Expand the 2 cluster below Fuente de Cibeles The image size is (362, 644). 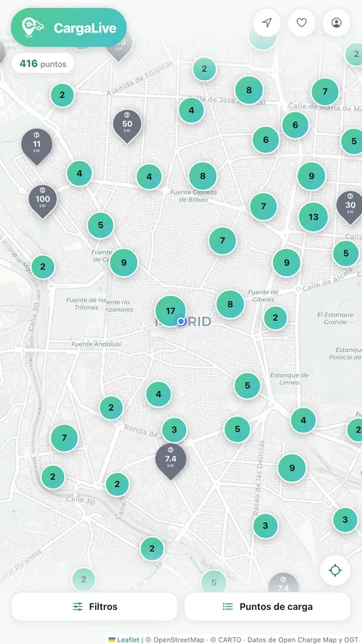[x=275, y=318]
